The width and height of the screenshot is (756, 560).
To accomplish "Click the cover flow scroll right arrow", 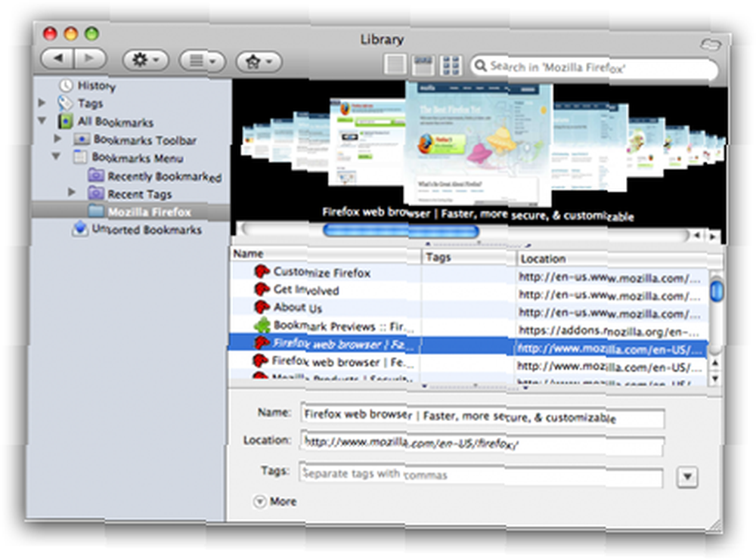I will 712,236.
